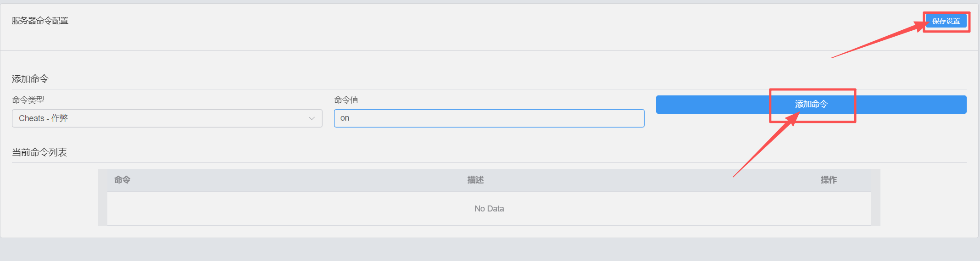Click the 服务器命令配置 page title
The image size is (980, 261).
[x=40, y=21]
